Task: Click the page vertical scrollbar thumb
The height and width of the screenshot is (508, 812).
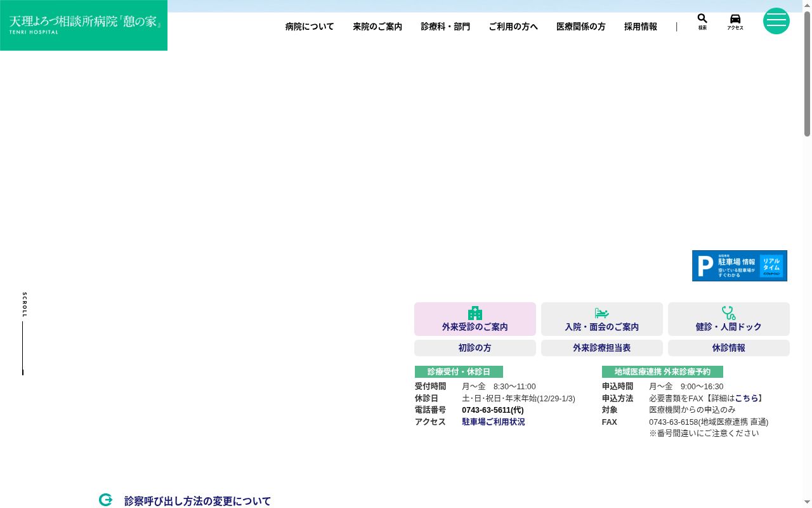Action: 808,73
